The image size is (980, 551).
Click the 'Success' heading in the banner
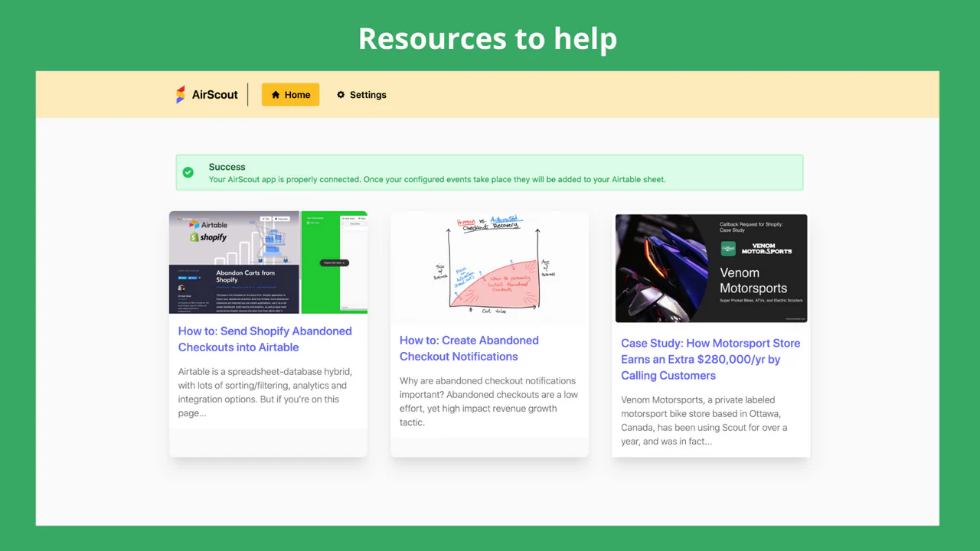[x=227, y=167]
